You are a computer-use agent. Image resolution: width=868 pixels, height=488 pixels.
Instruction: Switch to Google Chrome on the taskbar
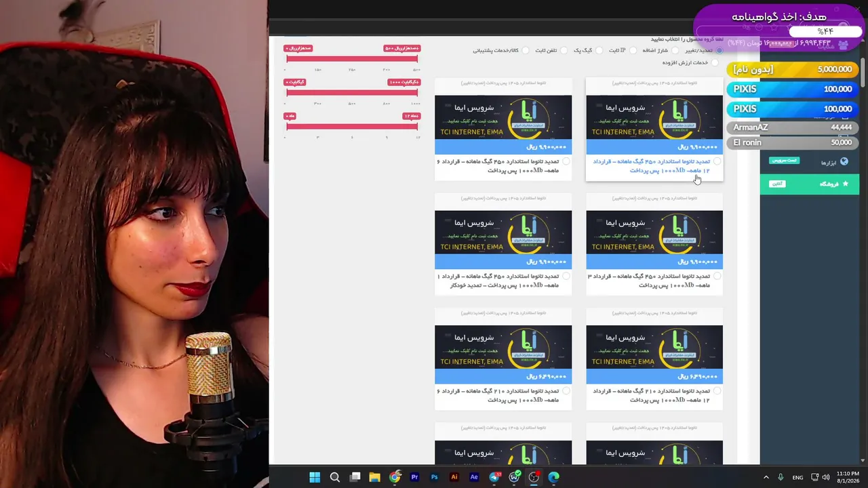[395, 477]
